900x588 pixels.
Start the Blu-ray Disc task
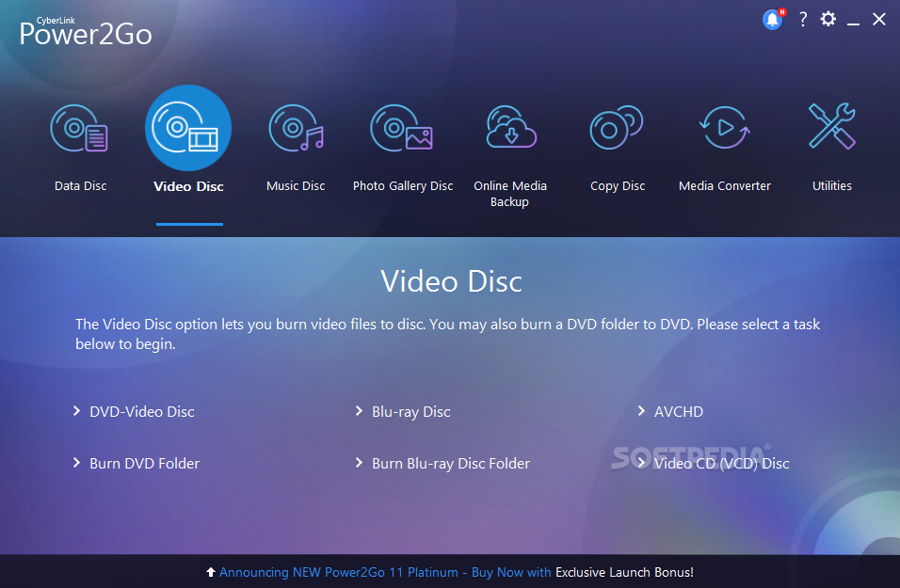point(411,412)
